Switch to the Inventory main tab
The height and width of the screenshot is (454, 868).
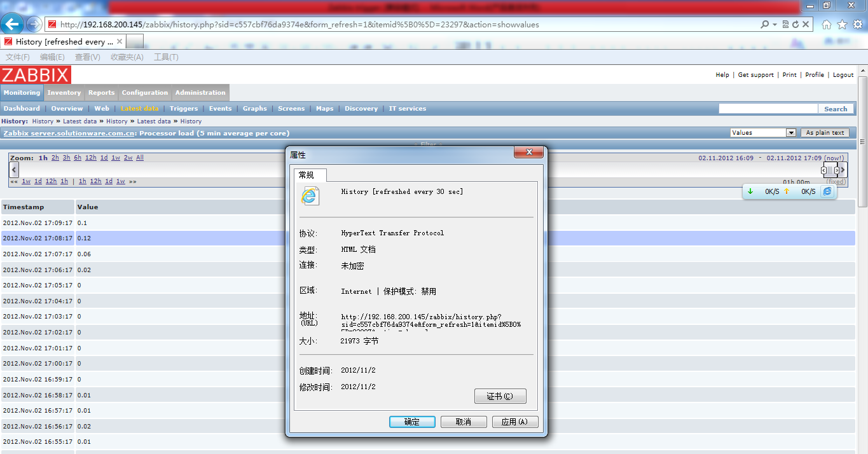pyautogui.click(x=64, y=93)
